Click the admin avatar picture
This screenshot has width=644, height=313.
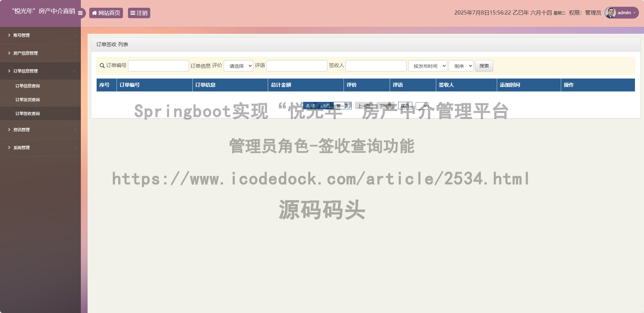coord(610,12)
